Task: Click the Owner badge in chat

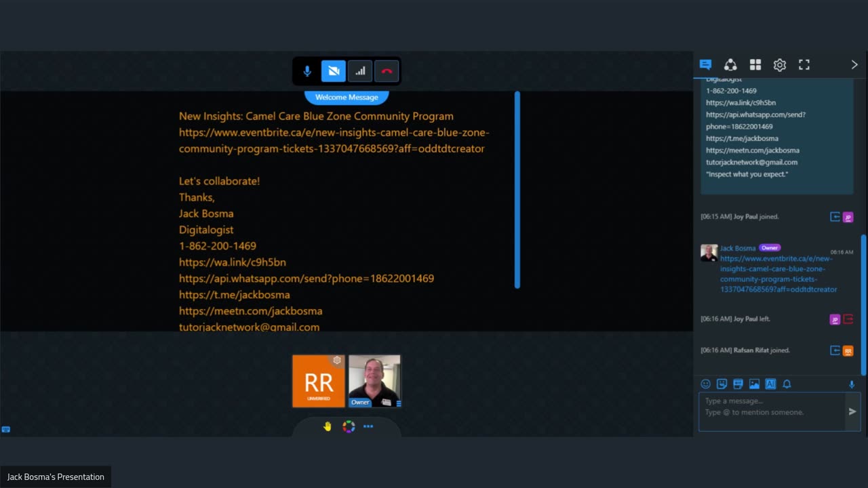Action: (x=770, y=248)
